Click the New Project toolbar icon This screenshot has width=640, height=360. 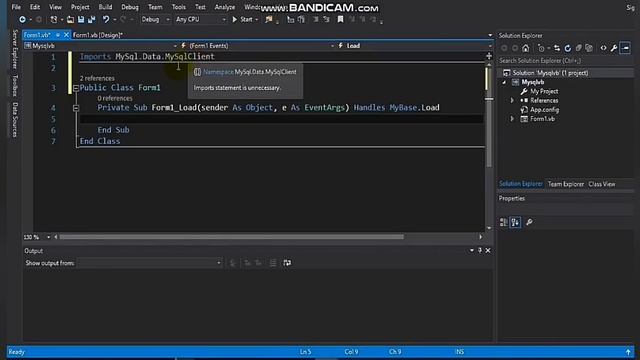(x=53, y=19)
